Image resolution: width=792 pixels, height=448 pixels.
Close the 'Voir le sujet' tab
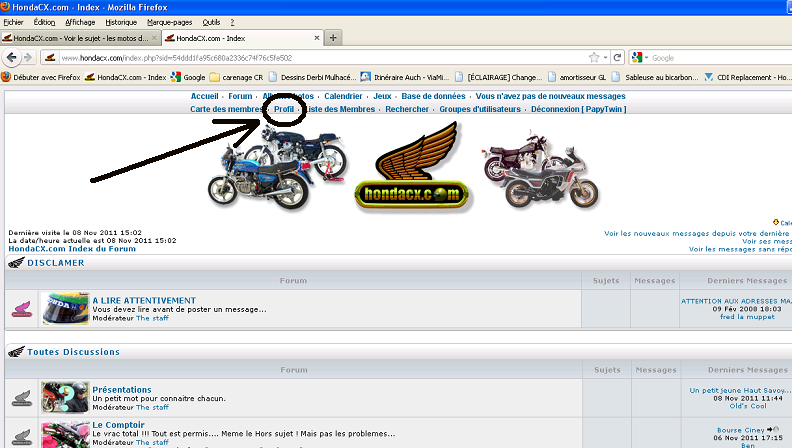pos(155,38)
